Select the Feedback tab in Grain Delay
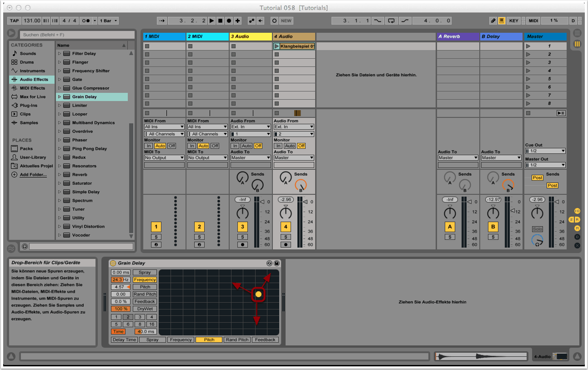 pyautogui.click(x=265, y=340)
